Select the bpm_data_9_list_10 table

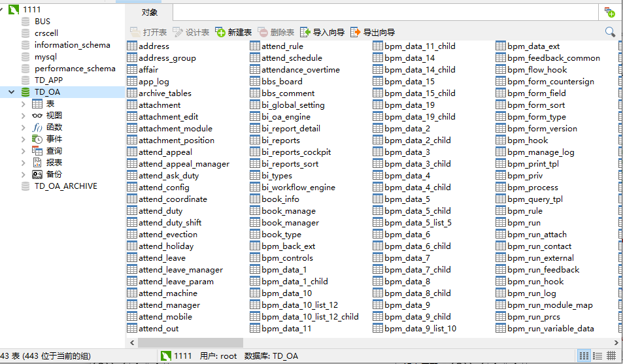coord(420,328)
